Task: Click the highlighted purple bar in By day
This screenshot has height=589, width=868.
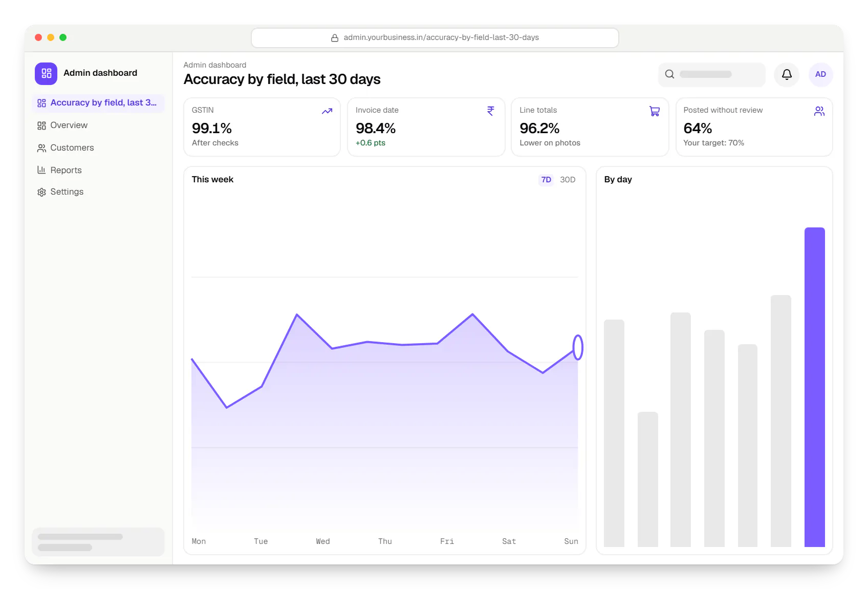Action: 814,387
